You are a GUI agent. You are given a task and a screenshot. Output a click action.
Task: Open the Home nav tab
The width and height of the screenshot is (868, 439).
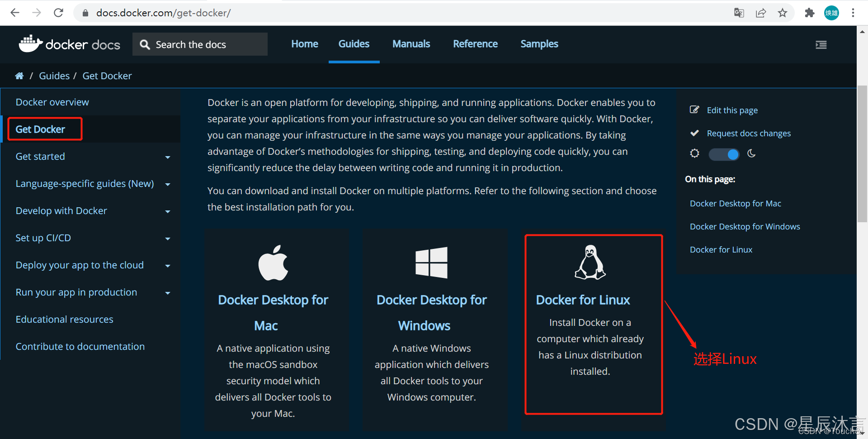305,44
